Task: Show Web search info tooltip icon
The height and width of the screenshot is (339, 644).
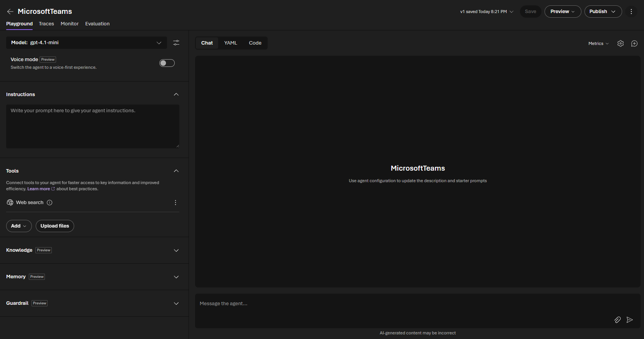Action: [50, 203]
